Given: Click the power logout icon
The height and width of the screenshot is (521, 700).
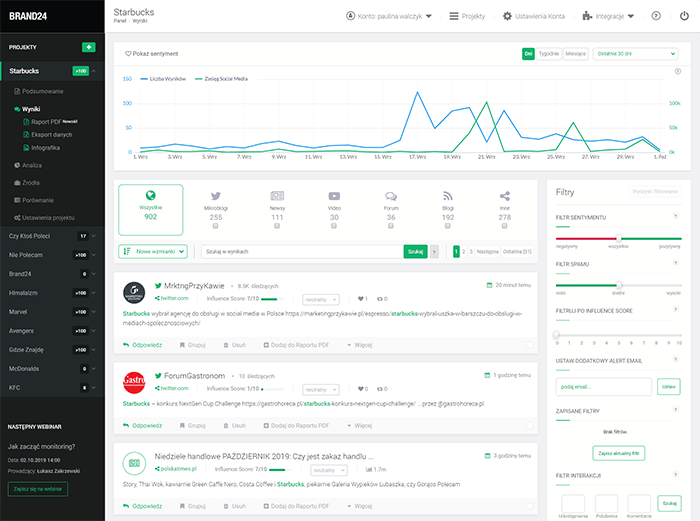Looking at the screenshot, I should tap(684, 16).
